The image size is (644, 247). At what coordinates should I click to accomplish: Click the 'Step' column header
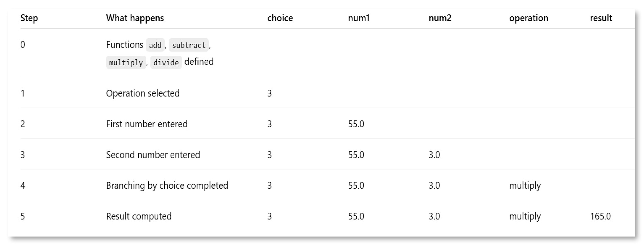tap(29, 18)
